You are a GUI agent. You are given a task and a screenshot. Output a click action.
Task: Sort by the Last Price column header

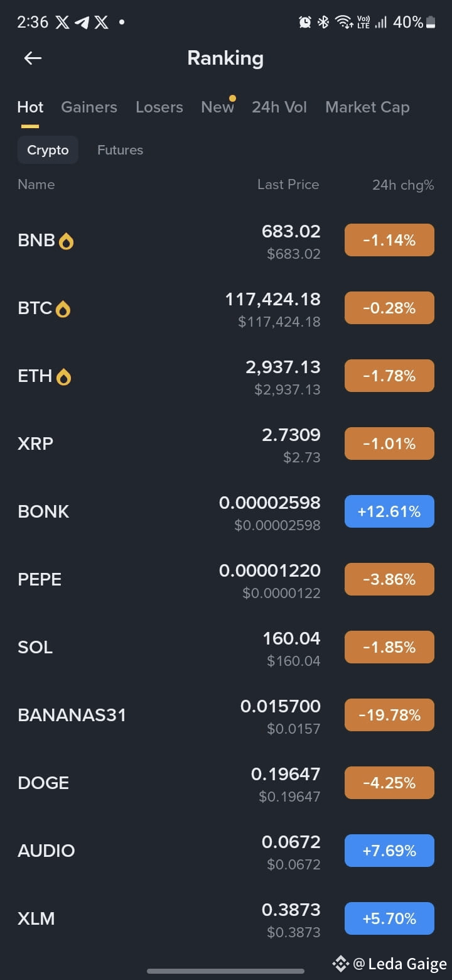pos(288,185)
